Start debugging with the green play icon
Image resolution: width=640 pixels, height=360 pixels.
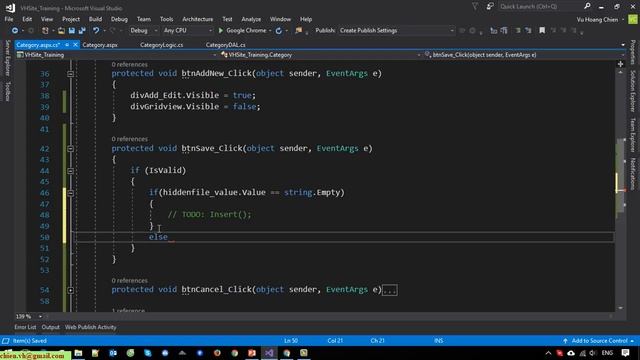(x=221, y=31)
